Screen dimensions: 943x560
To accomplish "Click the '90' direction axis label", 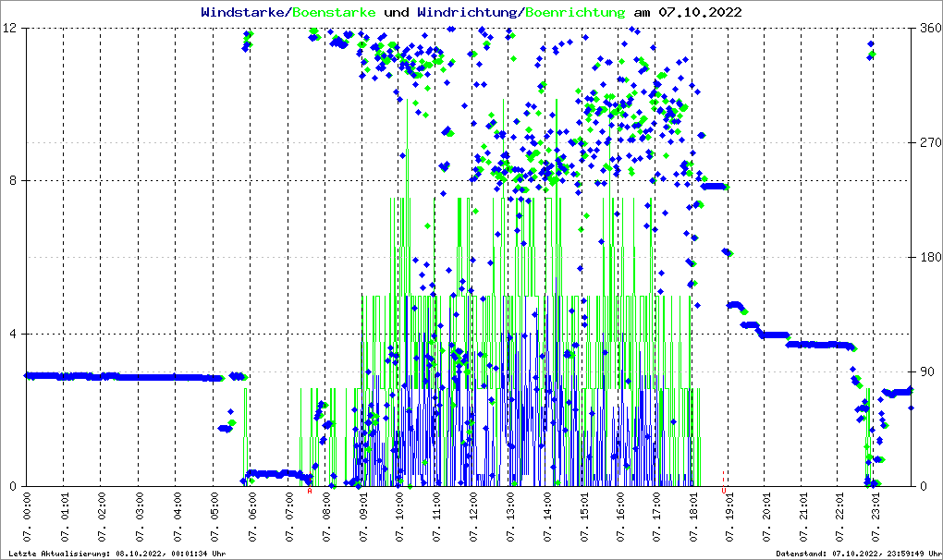I will click(926, 371).
